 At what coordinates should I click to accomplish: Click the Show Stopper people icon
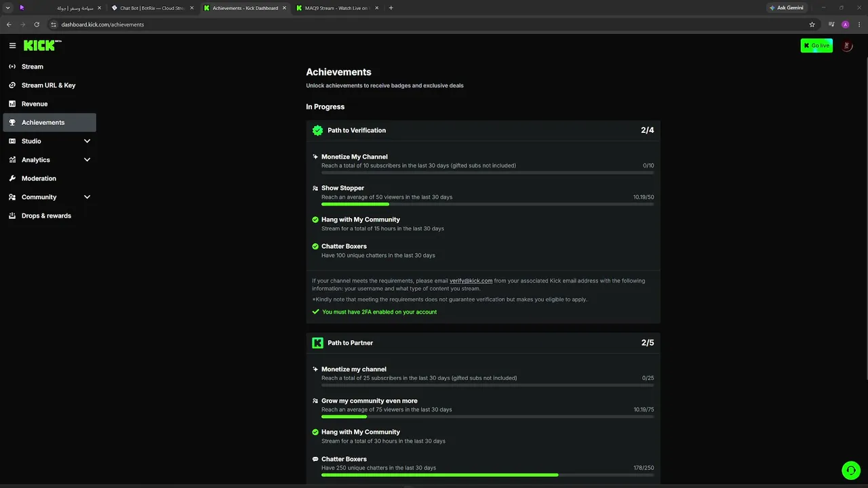315,188
